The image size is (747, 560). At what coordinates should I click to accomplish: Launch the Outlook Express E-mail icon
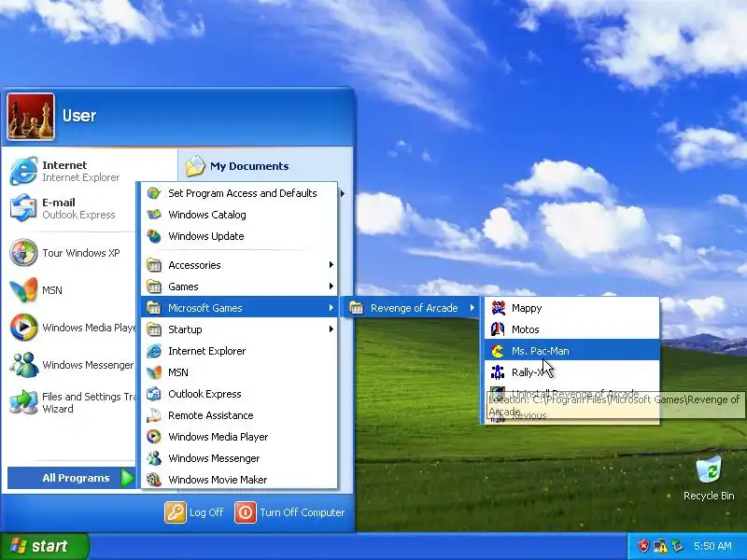click(x=22, y=208)
